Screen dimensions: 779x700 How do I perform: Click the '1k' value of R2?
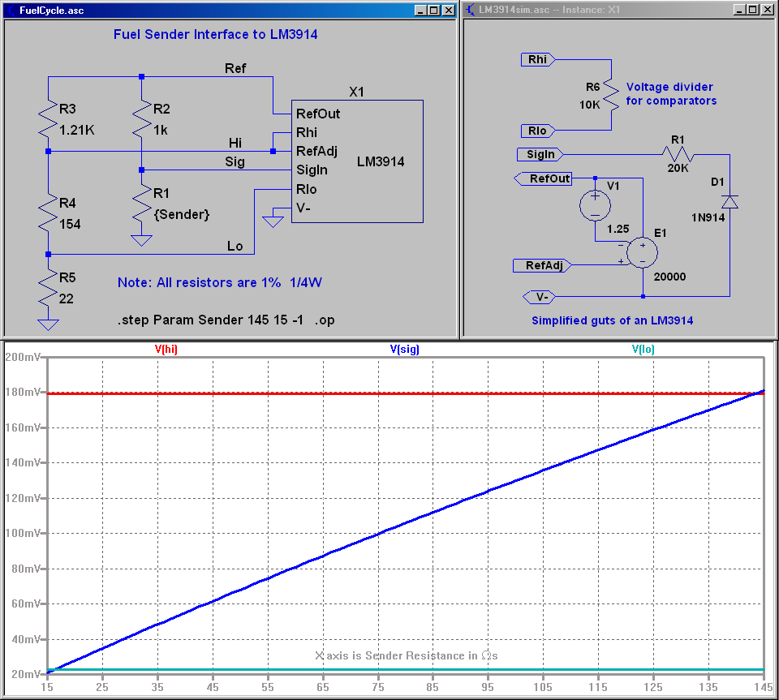(161, 130)
